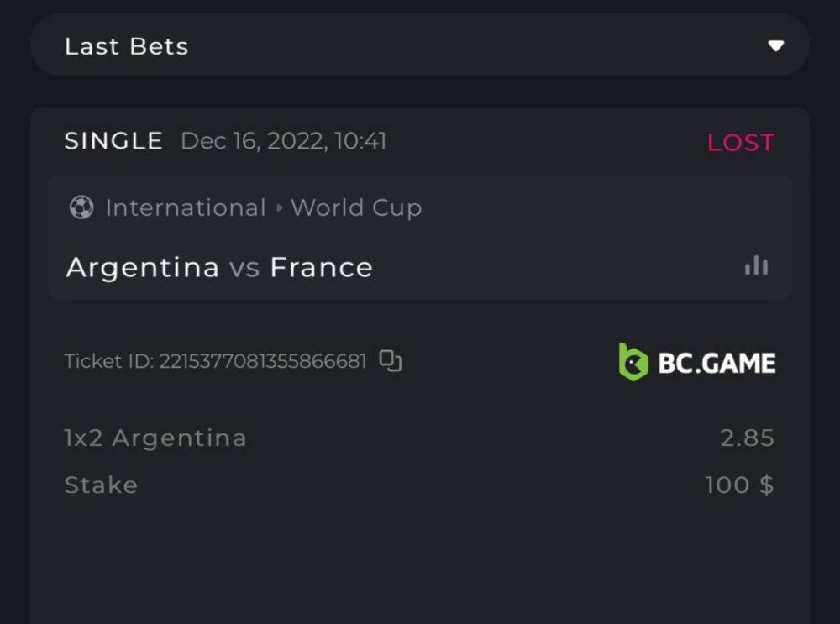Copy the ticket ID with the copy icon
The height and width of the screenshot is (624, 840).
[391, 361]
